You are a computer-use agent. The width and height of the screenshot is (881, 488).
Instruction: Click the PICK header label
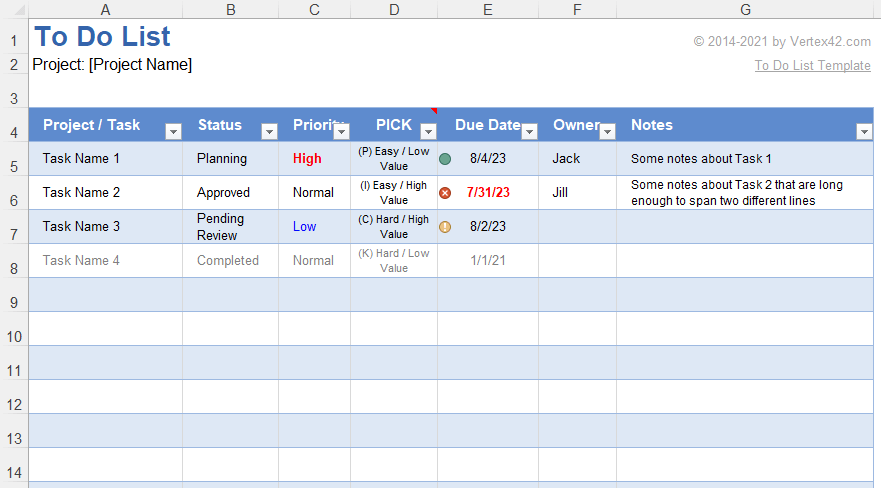point(393,125)
